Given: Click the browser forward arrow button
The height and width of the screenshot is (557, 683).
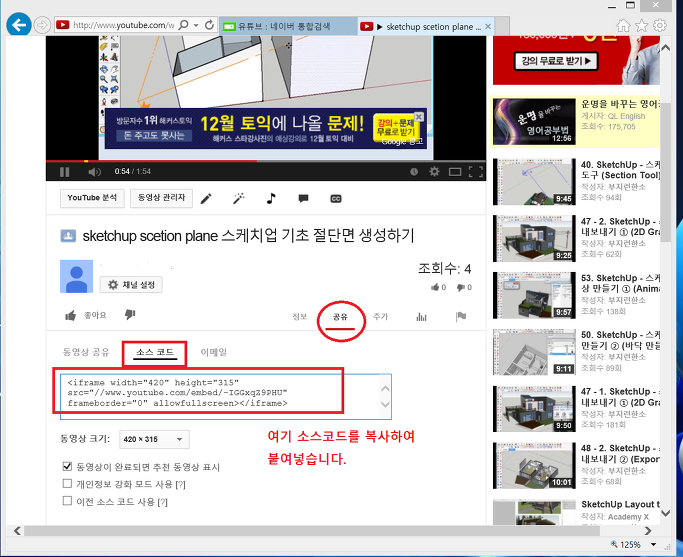Looking at the screenshot, I should tap(42, 25).
